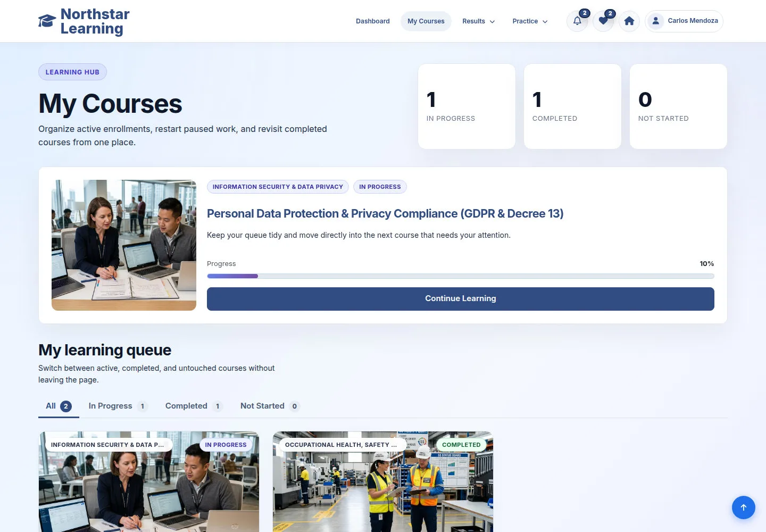The image size is (766, 532).
Task: Click the 10% progress value
Action: pos(707,264)
